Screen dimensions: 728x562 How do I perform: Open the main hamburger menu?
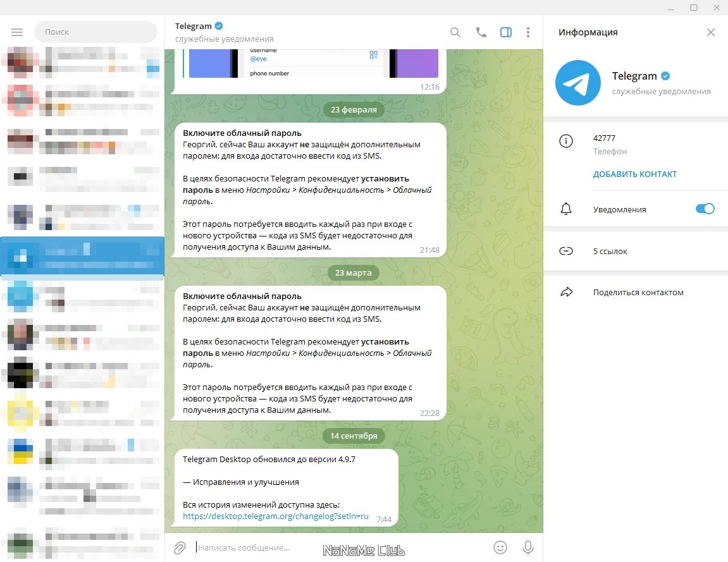click(x=17, y=32)
